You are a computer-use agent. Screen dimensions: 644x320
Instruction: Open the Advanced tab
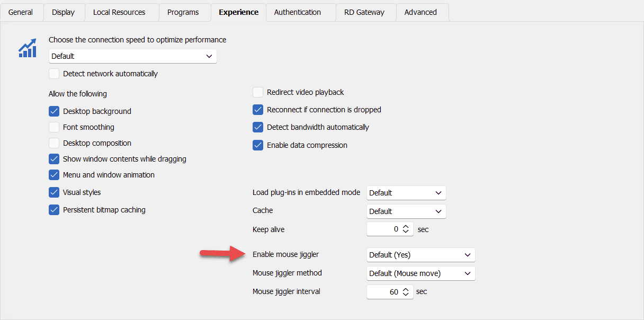tap(421, 12)
